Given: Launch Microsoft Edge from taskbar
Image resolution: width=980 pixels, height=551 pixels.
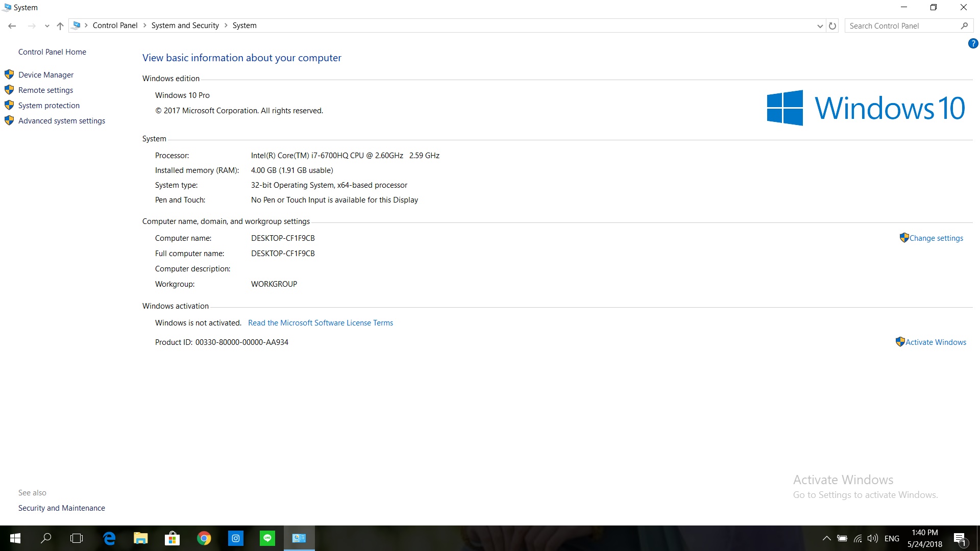Looking at the screenshot, I should click(x=109, y=538).
